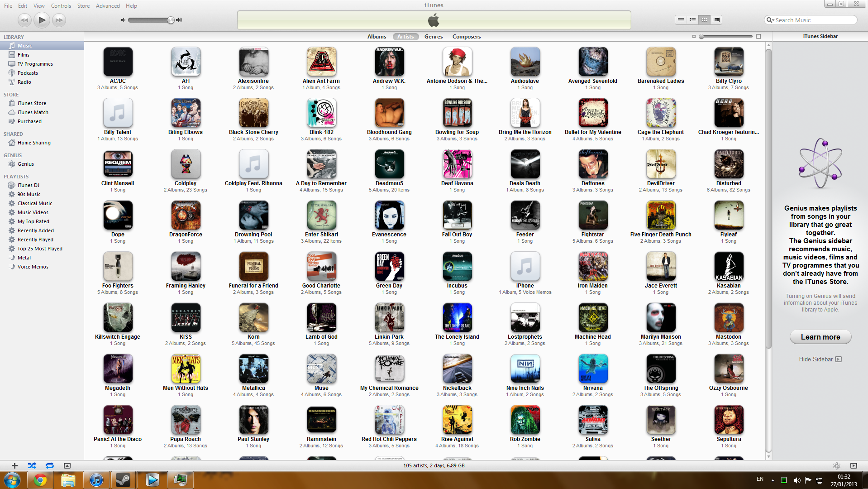Screen dimensions: 868x489
Task: Show the Composers tab
Action: click(x=467, y=37)
